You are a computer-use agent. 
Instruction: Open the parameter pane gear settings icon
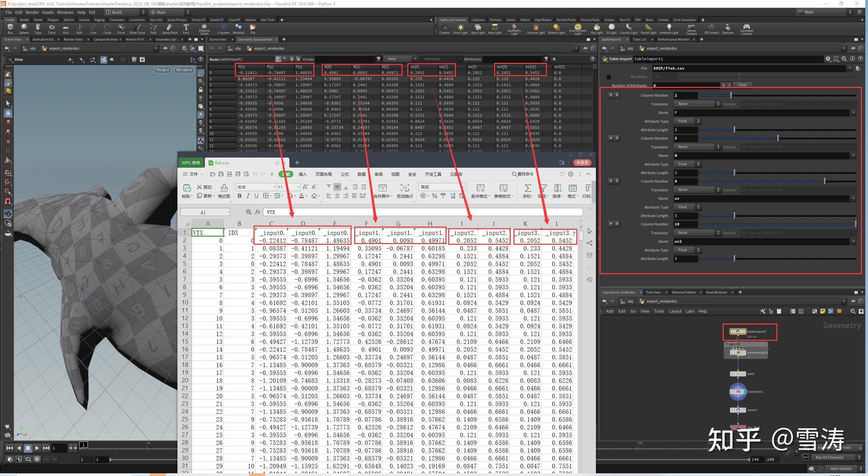coord(828,59)
